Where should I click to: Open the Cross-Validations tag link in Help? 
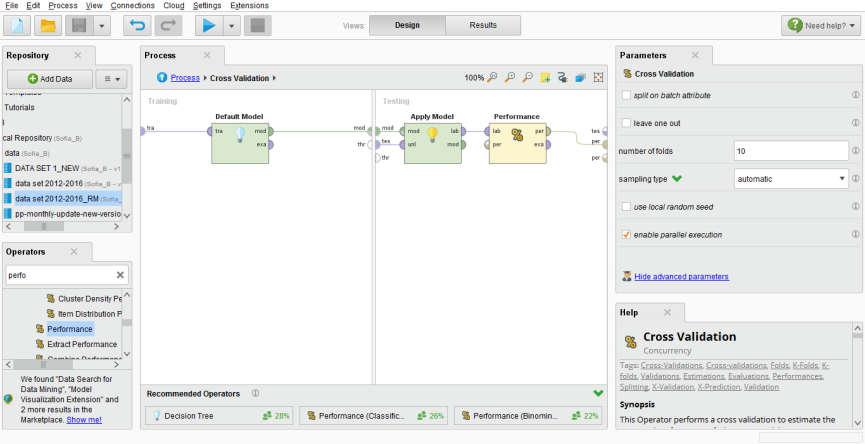pyautogui.click(x=671, y=365)
